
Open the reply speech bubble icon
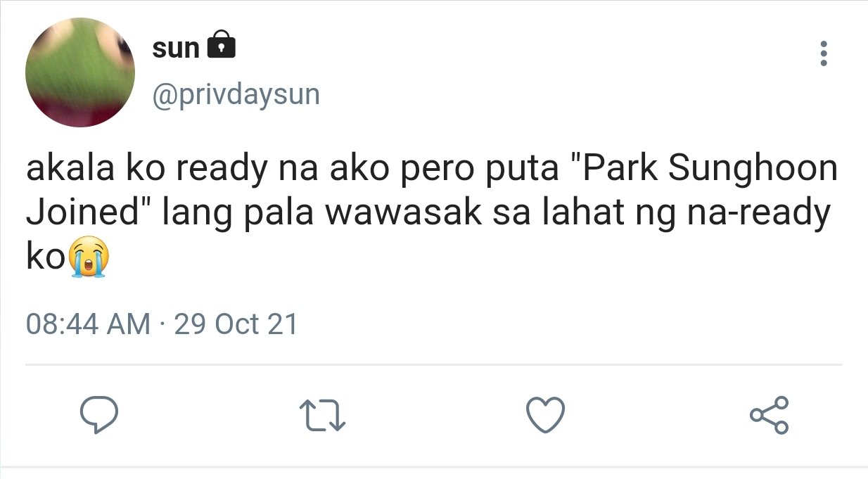tap(97, 416)
